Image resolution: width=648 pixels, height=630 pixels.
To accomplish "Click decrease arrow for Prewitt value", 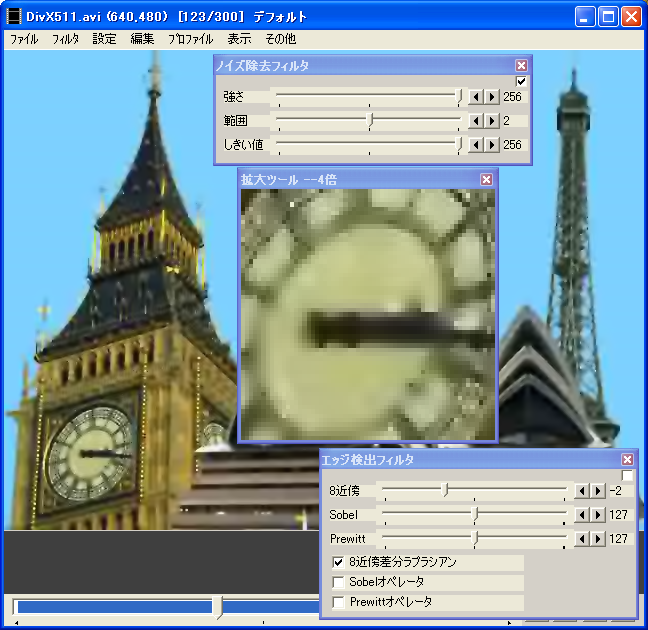I will (582, 539).
